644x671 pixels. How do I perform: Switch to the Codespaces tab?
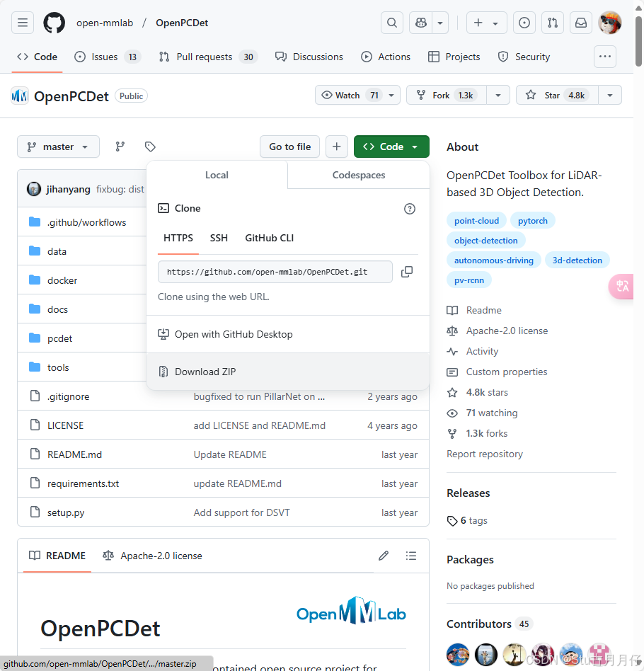point(359,175)
